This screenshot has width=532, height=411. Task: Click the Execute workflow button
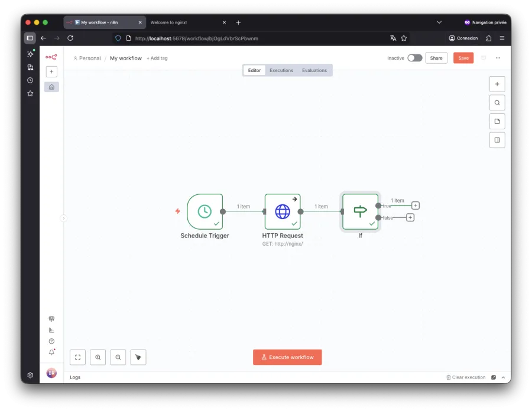tap(287, 357)
